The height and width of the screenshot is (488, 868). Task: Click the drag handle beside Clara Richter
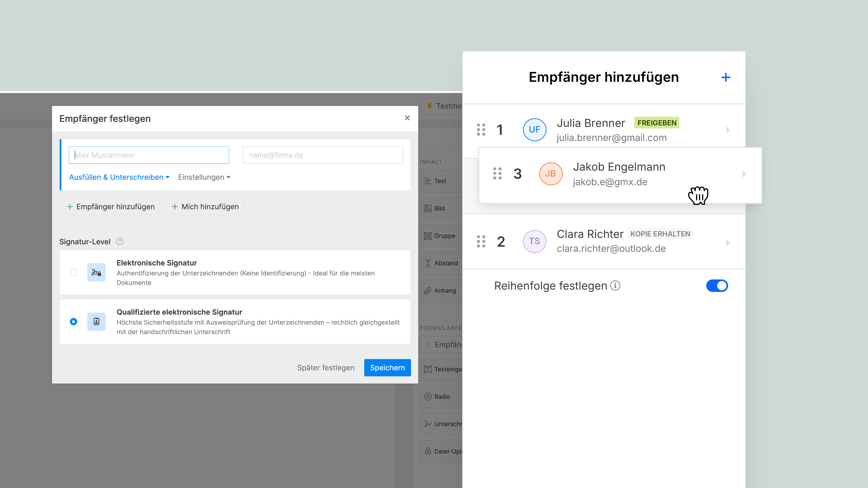click(481, 241)
